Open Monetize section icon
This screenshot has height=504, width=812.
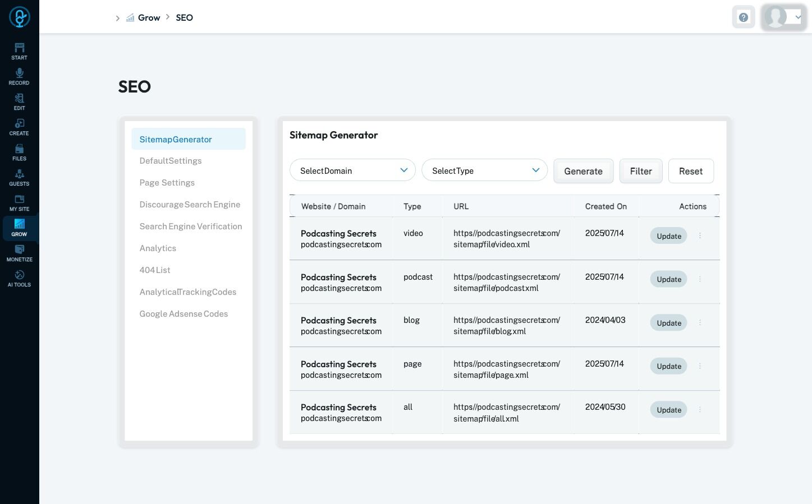coord(19,253)
